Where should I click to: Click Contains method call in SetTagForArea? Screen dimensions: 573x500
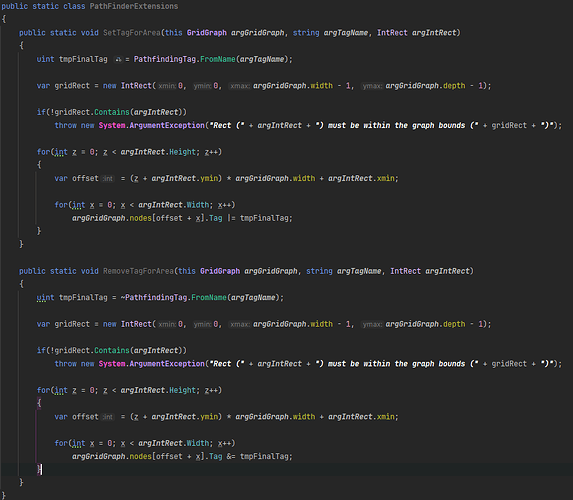click(112, 112)
